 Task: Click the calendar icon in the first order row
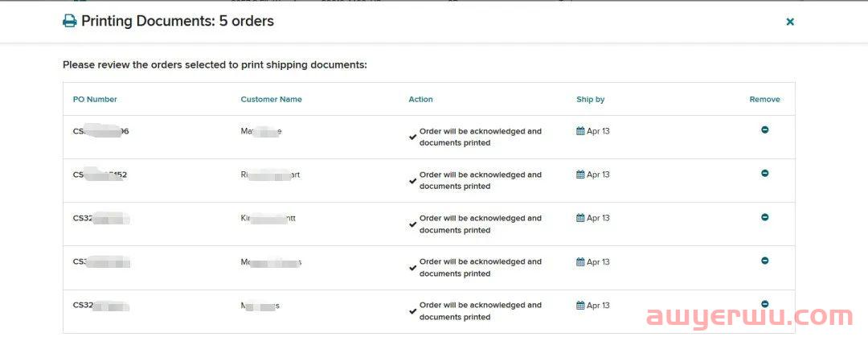pyautogui.click(x=580, y=131)
